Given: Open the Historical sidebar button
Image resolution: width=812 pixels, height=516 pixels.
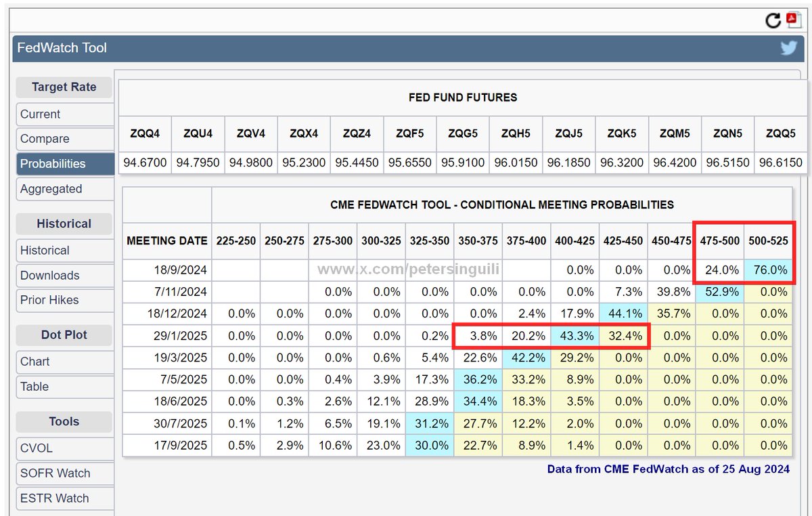Looking at the screenshot, I should click(x=65, y=251).
